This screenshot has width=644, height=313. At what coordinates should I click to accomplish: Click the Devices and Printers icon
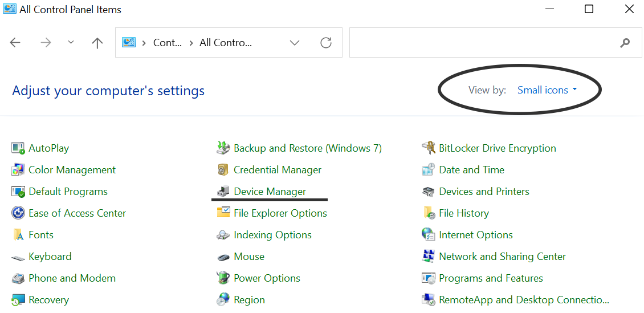click(x=429, y=192)
